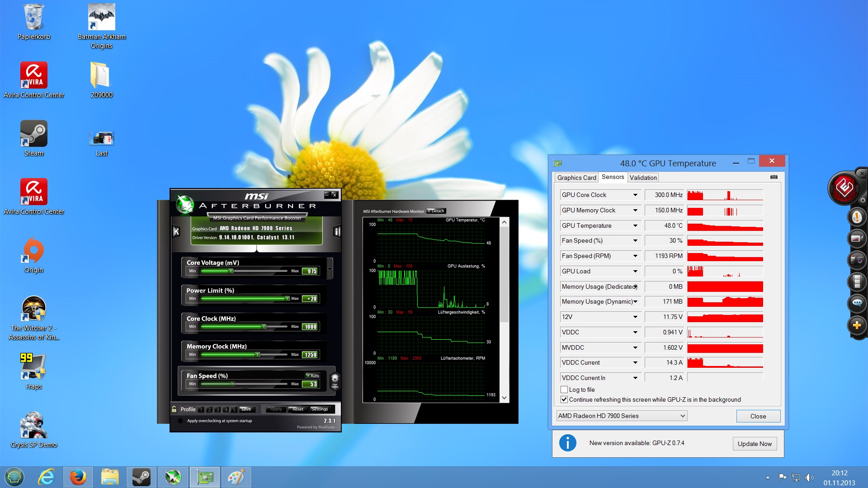Click the Kombustor K button
Screen dimensions: 868x488
tap(176, 231)
